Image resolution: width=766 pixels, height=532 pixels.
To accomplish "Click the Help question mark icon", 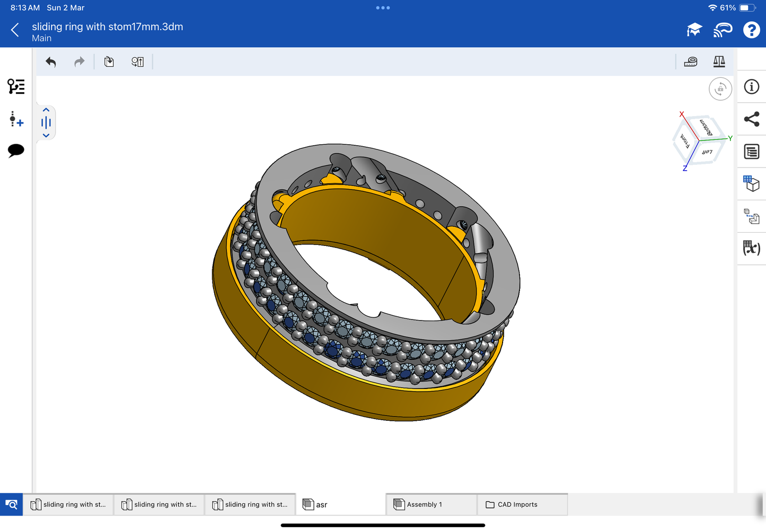I will 751,30.
